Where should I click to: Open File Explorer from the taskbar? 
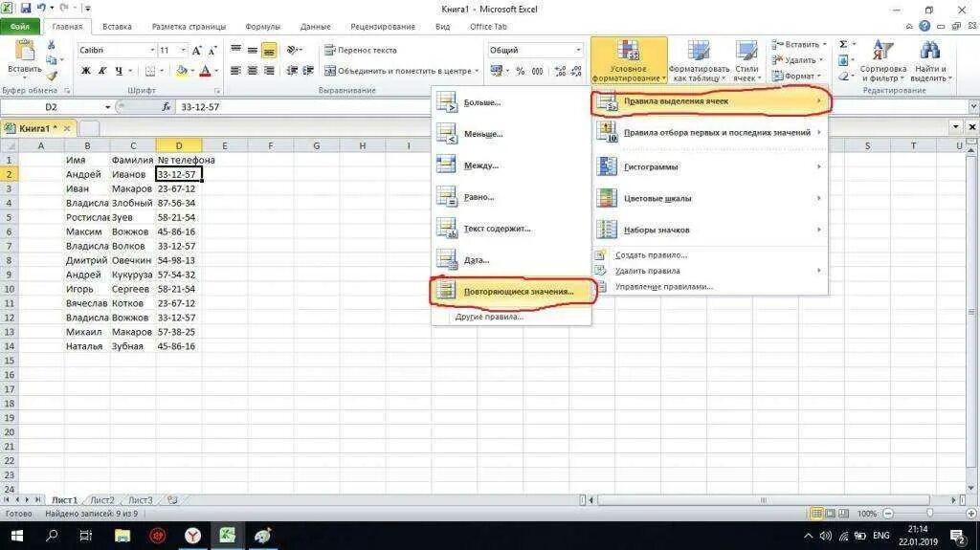tap(122, 536)
